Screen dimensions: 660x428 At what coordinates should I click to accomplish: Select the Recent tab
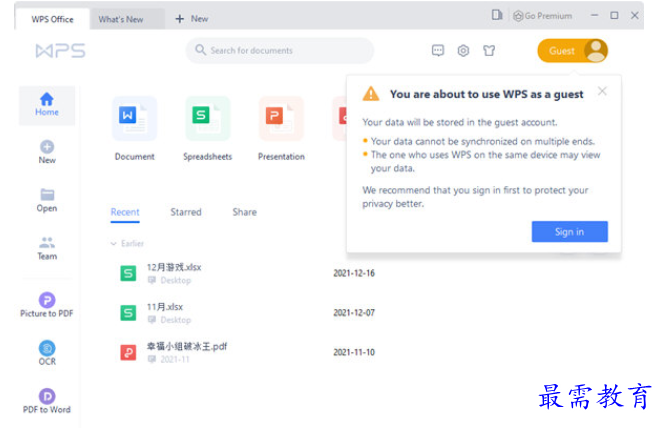[x=125, y=212]
